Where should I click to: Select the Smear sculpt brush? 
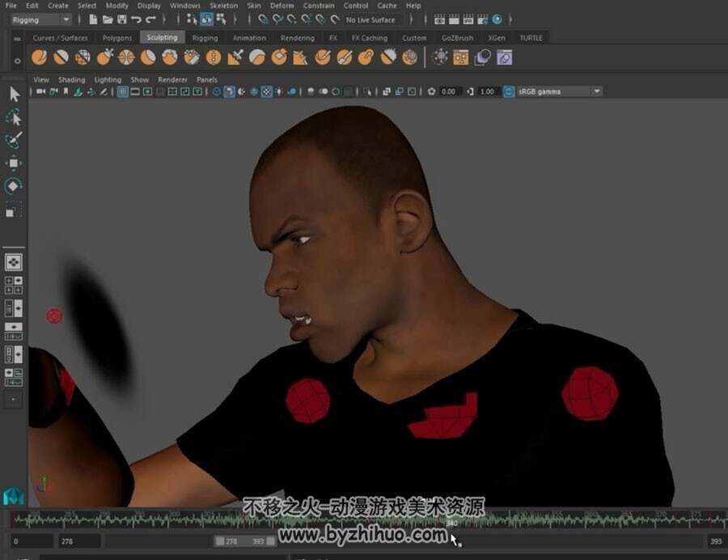[x=344, y=57]
